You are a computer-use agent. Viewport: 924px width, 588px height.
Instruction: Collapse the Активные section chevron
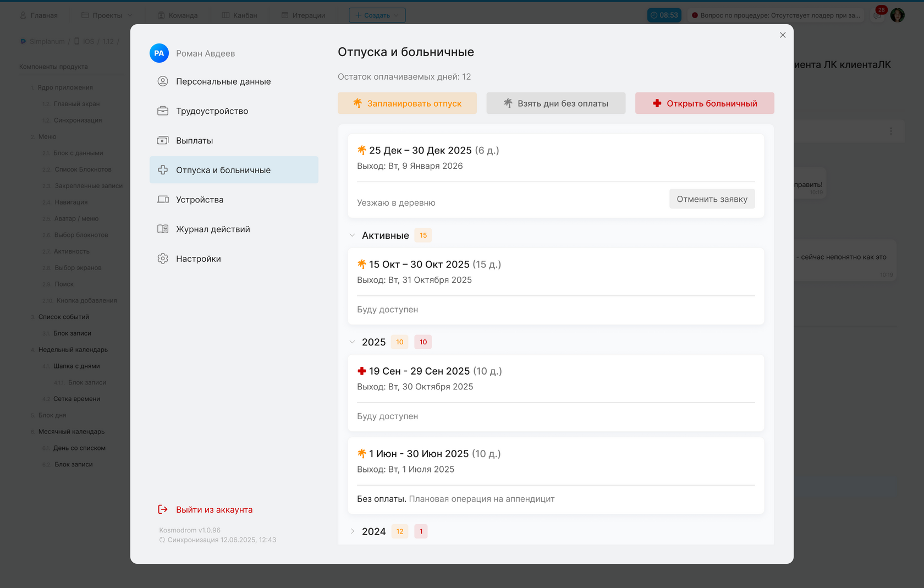[352, 235]
